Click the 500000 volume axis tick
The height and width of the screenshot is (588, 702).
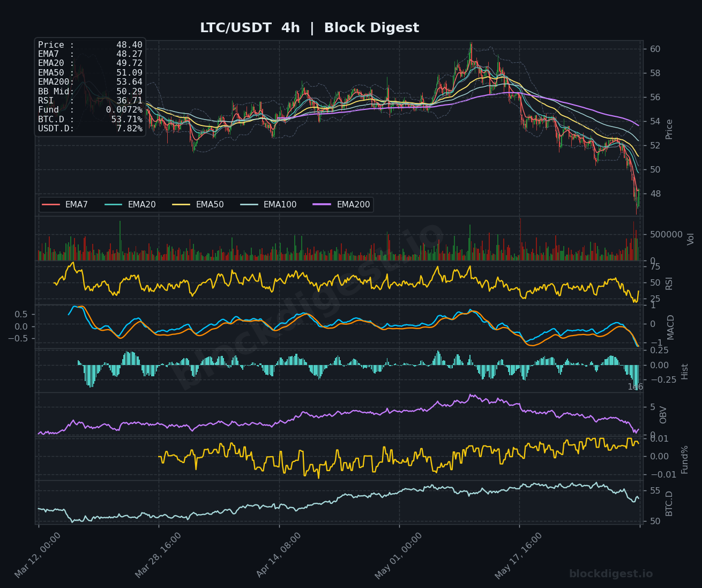[666, 234]
